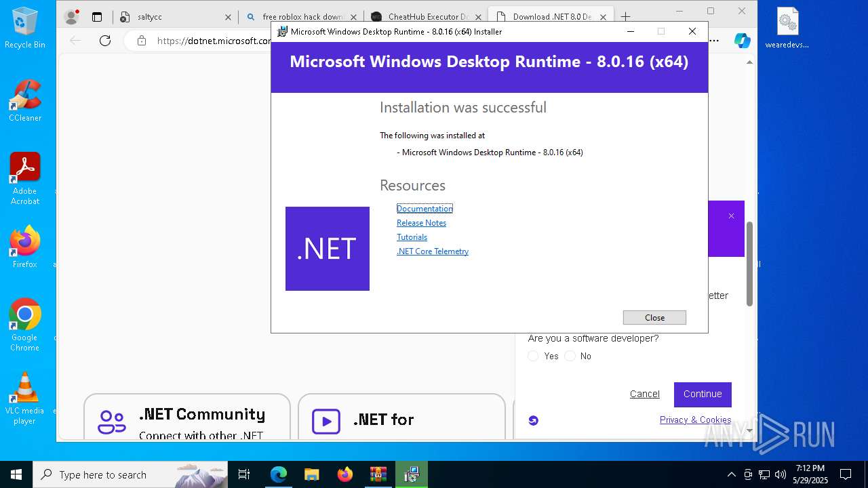Click the survey panel scrollbar

(x=749, y=264)
